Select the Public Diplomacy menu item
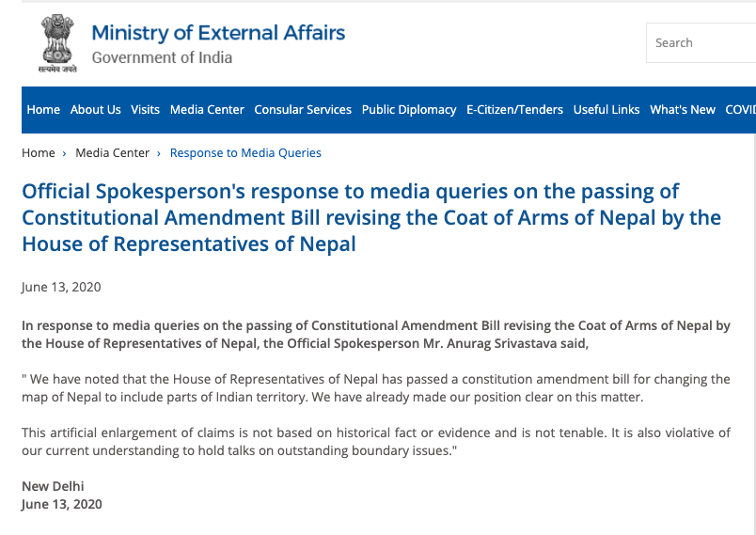 click(409, 110)
